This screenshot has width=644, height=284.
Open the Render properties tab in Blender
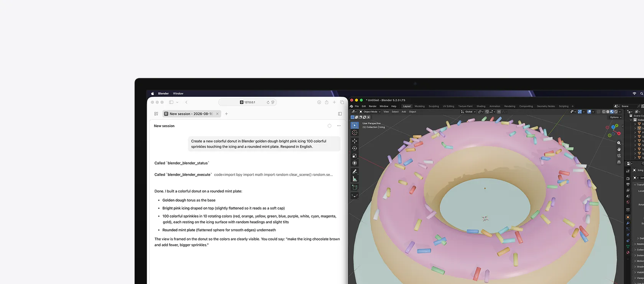point(628,178)
